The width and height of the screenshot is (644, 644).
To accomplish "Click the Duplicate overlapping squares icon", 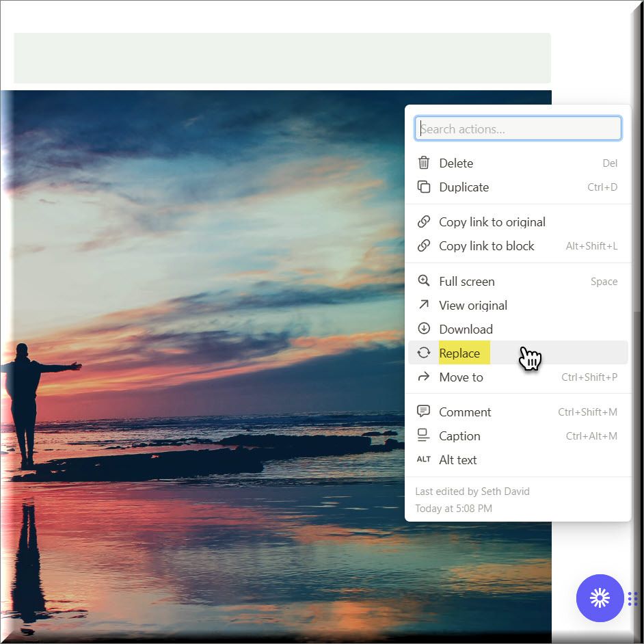I will pyautogui.click(x=423, y=187).
